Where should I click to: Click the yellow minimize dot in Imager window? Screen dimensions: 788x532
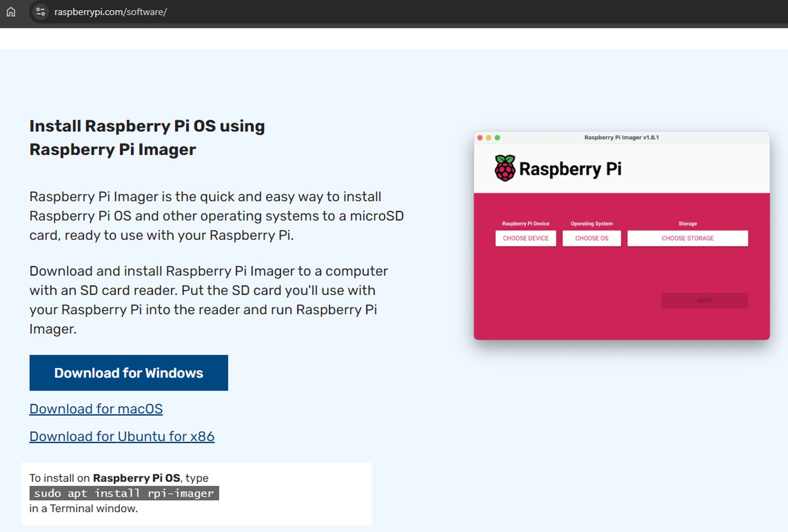point(489,138)
